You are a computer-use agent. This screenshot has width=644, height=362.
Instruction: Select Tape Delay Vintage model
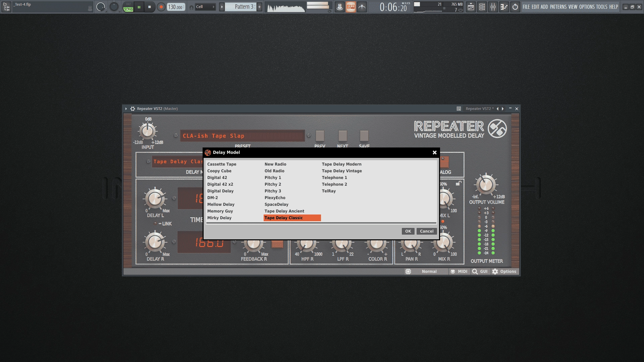342,171
